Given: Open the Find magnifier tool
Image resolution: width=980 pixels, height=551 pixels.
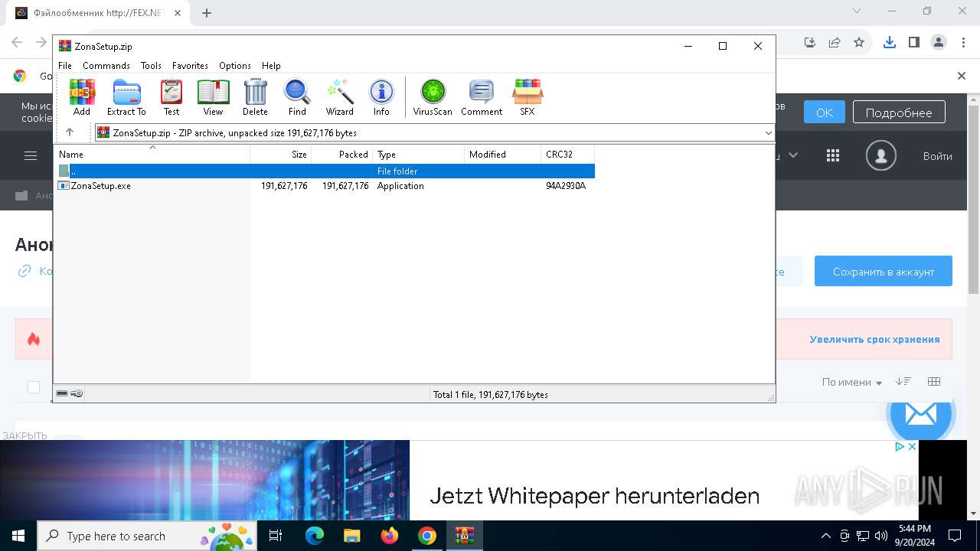Looking at the screenshot, I should [297, 97].
